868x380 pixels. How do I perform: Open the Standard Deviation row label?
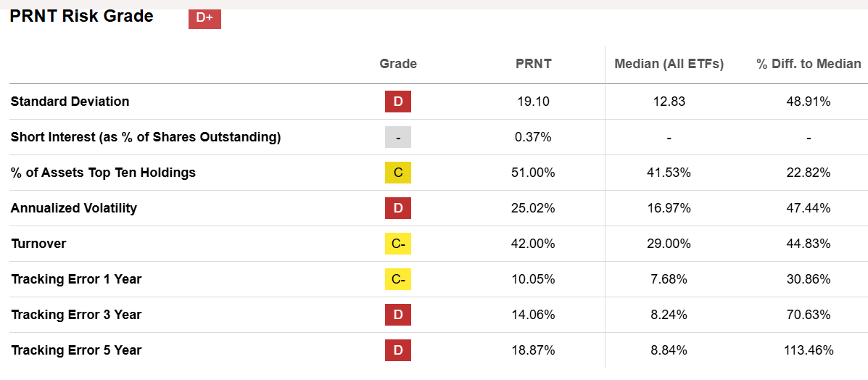70,102
